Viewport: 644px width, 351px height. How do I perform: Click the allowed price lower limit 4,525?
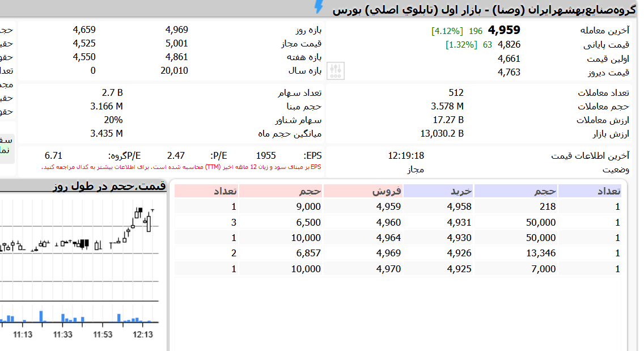pyautogui.click(x=84, y=43)
